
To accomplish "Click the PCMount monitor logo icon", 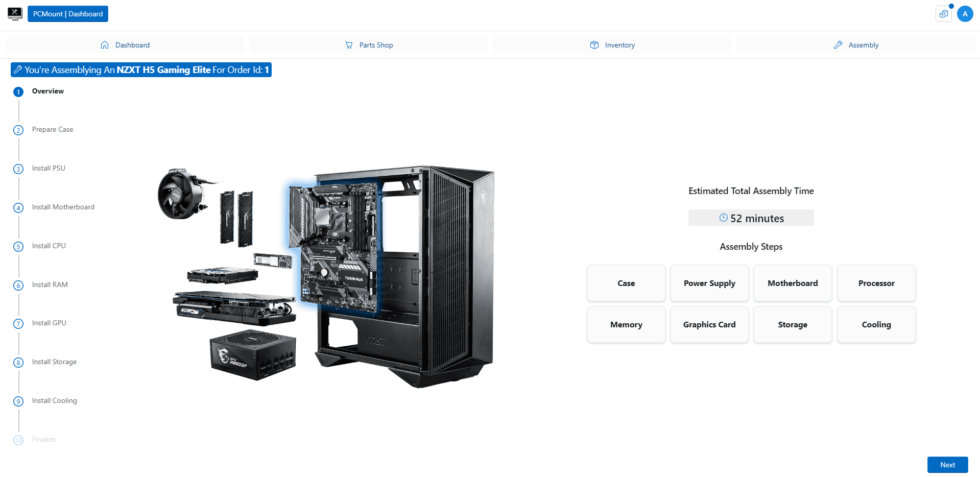I will tap(15, 14).
